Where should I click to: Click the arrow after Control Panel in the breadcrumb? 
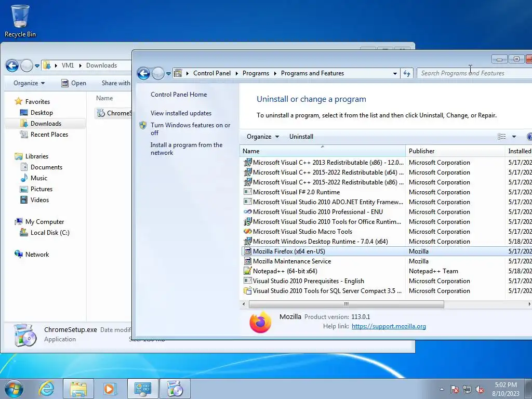[236, 73]
